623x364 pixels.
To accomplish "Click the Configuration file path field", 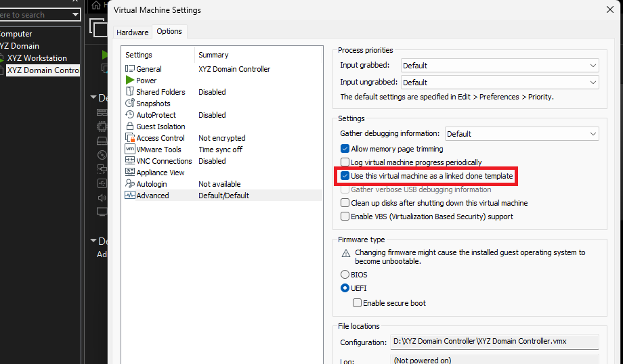I will tap(494, 342).
